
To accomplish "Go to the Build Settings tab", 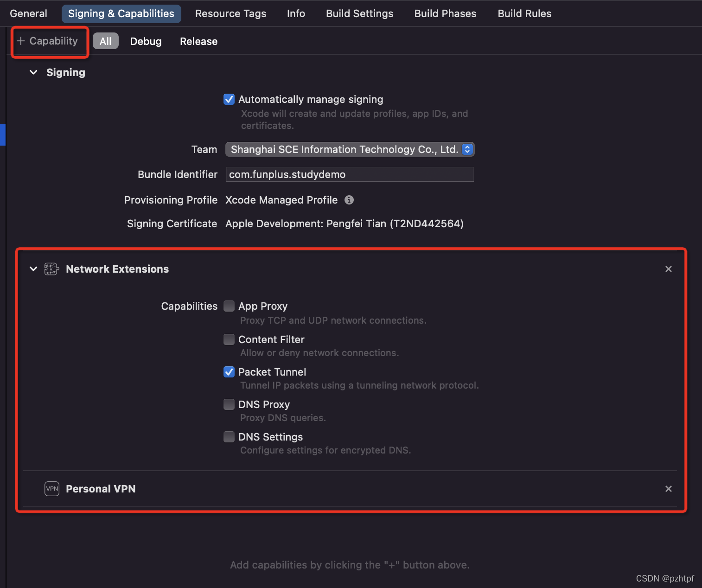I will point(360,13).
